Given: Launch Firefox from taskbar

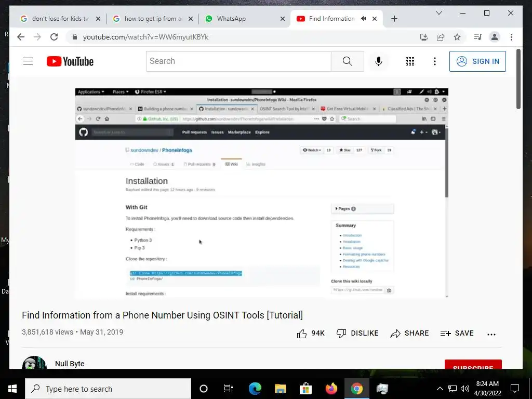Looking at the screenshot, I should (331, 389).
